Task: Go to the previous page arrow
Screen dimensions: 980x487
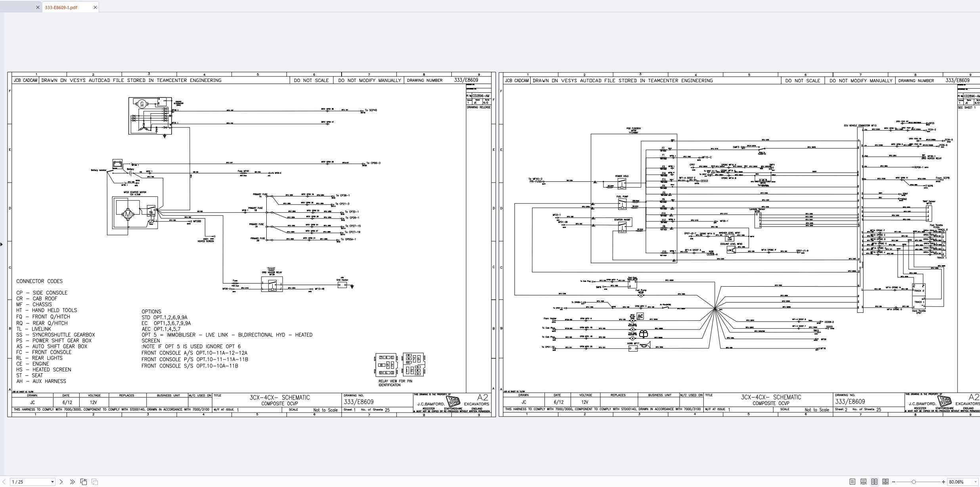Action: (x=4, y=482)
